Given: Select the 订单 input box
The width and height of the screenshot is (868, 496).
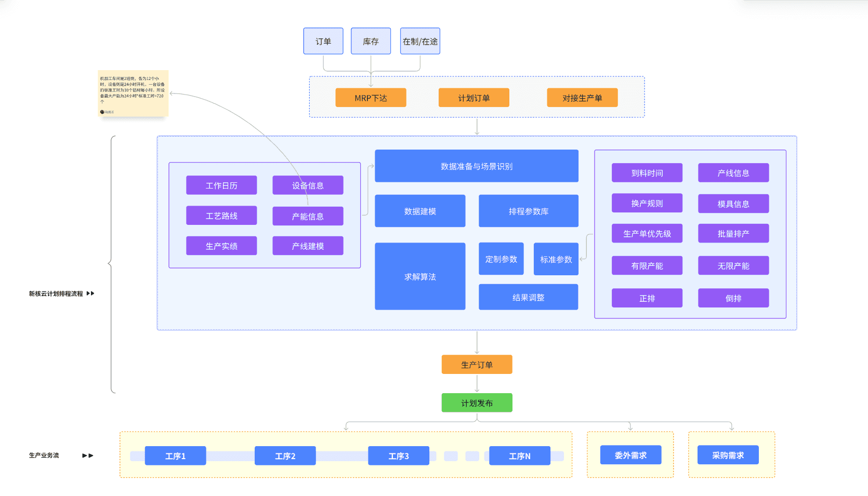Looking at the screenshot, I should 323,41.
